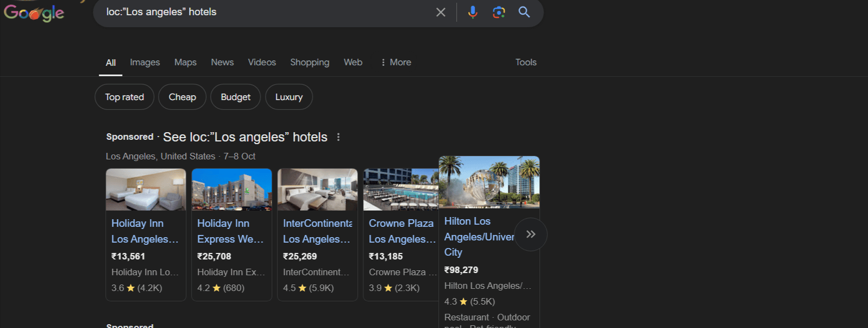Click the ₹98,279 Hilton price
This screenshot has height=328, width=868.
coord(461,270)
